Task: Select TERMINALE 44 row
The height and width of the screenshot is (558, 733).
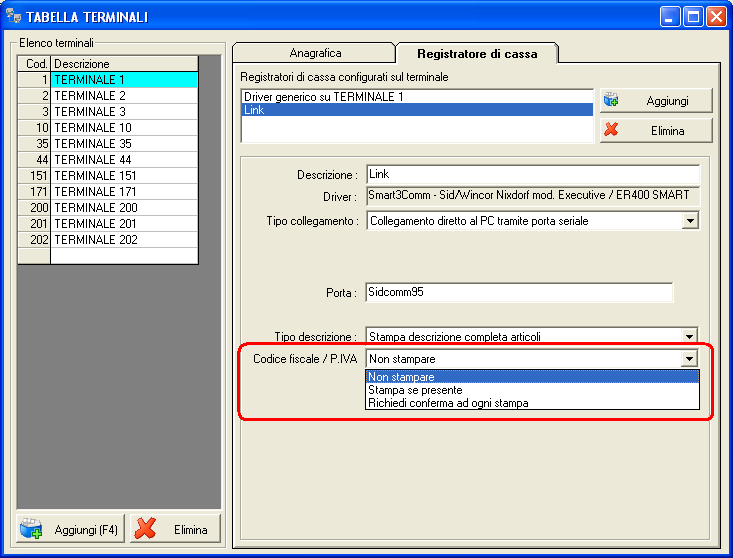Action: (124, 159)
